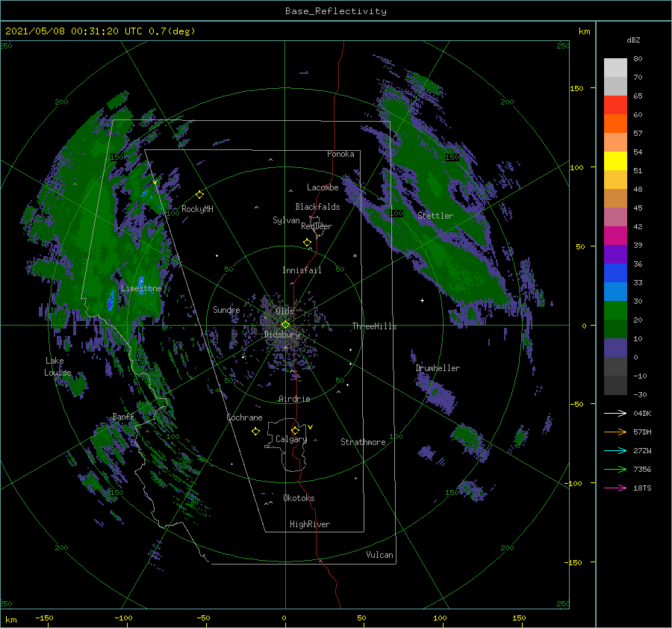Viewport: 672px width, 628px height.
Task: Click the yellow radar site marker at map center
Action: [285, 325]
